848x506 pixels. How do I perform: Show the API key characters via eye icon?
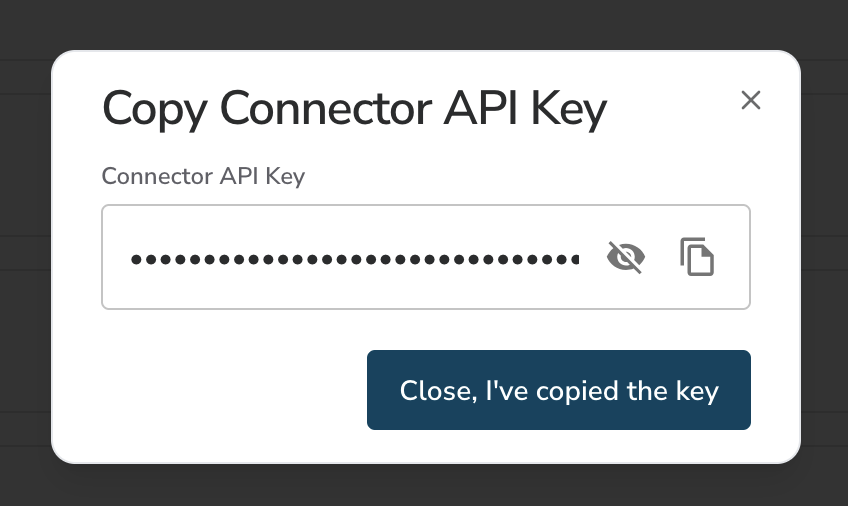(x=626, y=257)
